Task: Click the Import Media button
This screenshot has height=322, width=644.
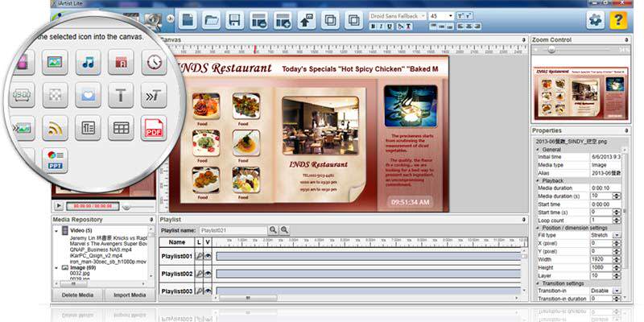Action: (130, 295)
